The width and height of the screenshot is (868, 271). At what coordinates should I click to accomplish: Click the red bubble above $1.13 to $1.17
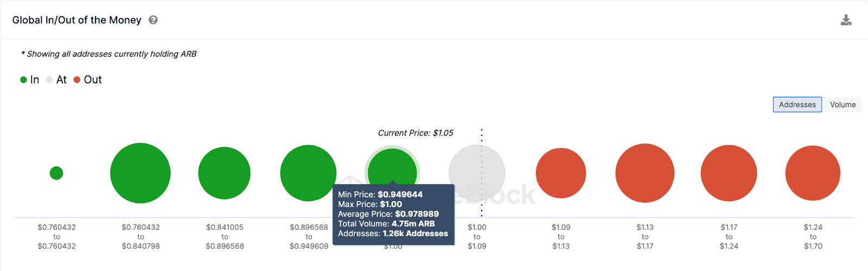point(645,173)
